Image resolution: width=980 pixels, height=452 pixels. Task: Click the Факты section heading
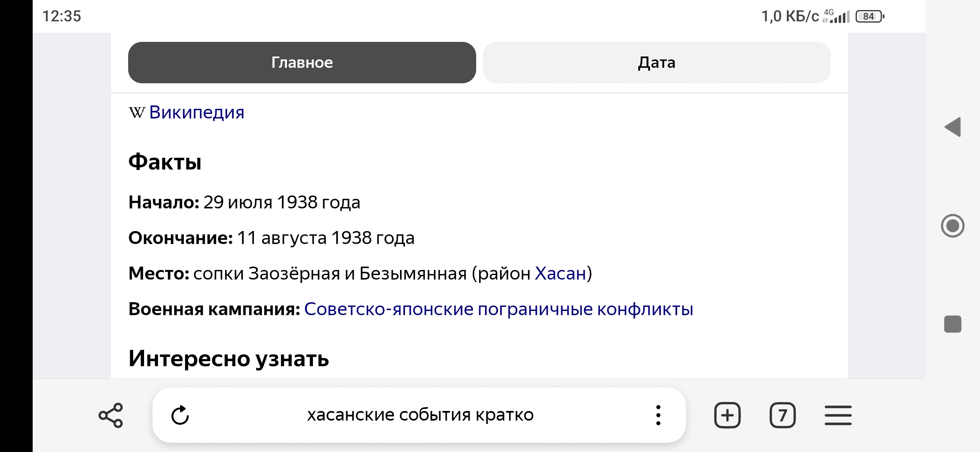(165, 162)
